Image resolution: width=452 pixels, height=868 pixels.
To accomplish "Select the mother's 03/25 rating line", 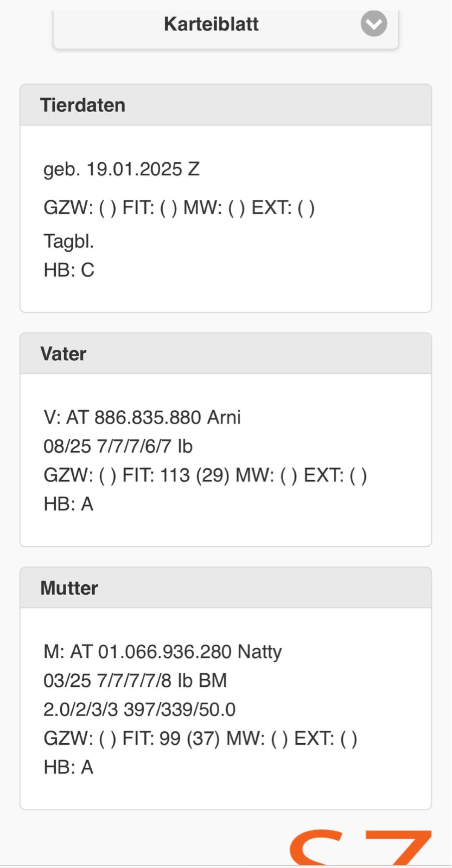I will pyautogui.click(x=135, y=681).
